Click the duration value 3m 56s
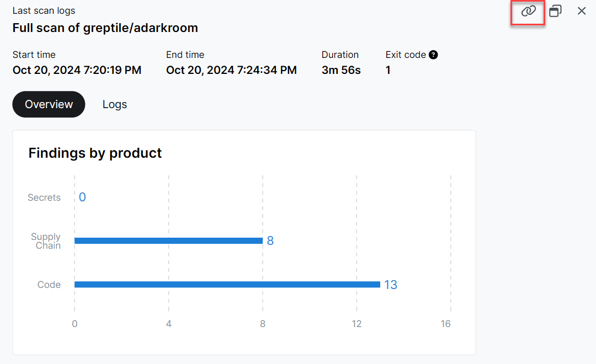Image resolution: width=596 pixels, height=364 pixels. (341, 70)
